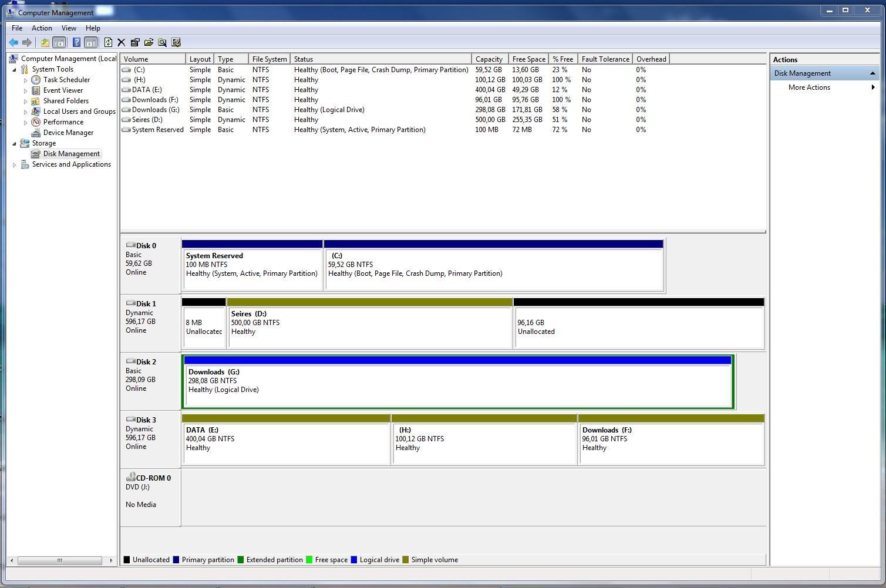Click the CD-ROM 0 drive icon
The width and height of the screenshot is (886, 588).
130,477
